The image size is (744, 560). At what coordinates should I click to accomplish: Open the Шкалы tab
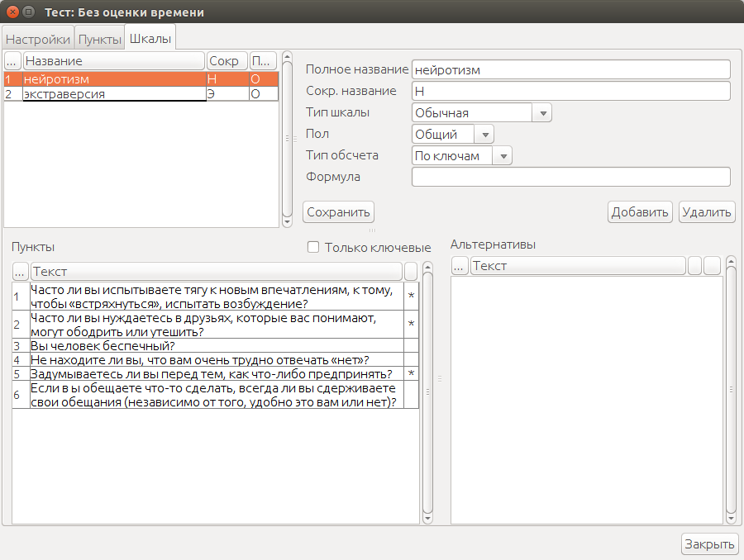point(150,38)
